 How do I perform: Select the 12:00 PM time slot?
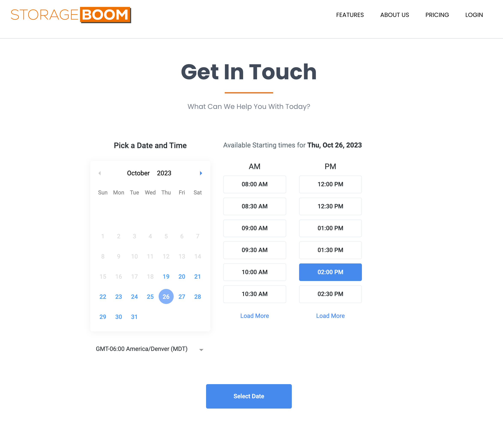pos(330,184)
